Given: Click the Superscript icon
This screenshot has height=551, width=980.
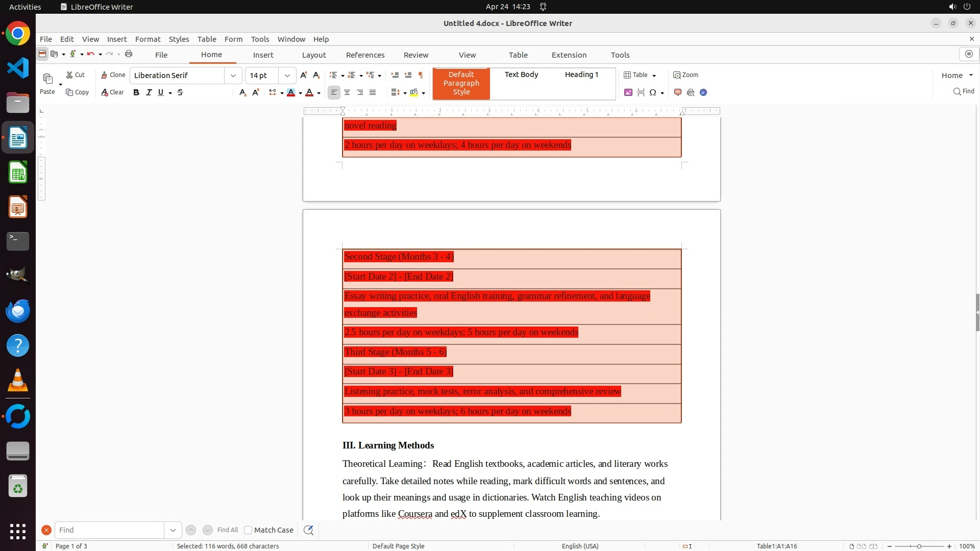Looking at the screenshot, I should [256, 92].
